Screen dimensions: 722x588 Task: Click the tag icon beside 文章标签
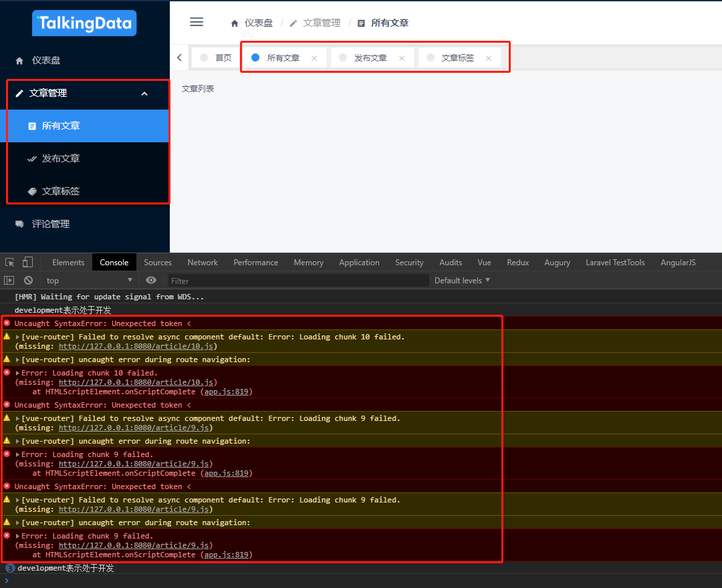point(32,191)
